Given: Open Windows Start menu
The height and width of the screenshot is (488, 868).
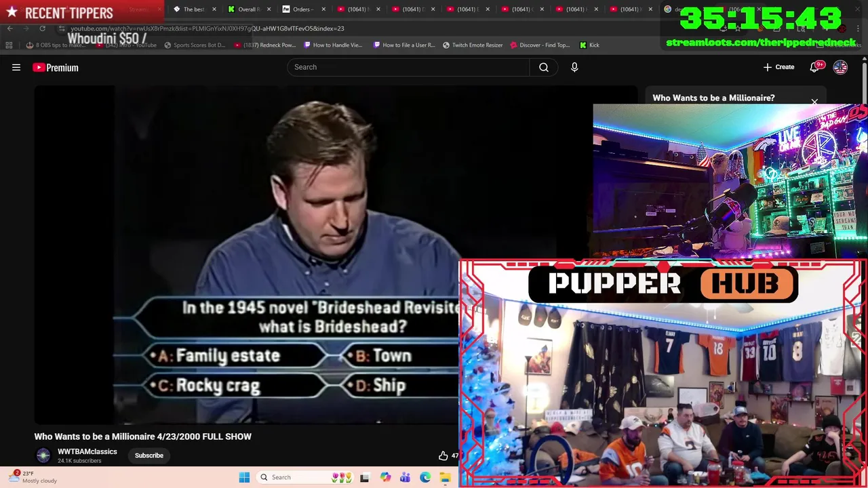Looking at the screenshot, I should point(244,477).
